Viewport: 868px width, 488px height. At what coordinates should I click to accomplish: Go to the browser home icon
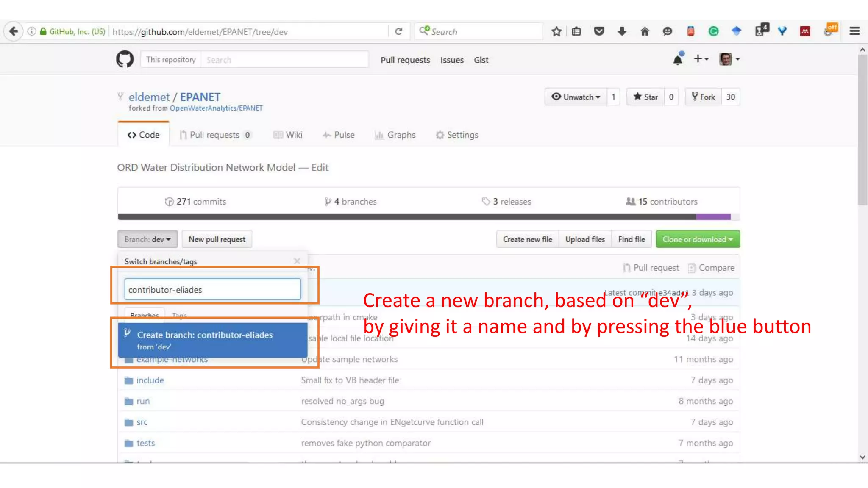(645, 31)
